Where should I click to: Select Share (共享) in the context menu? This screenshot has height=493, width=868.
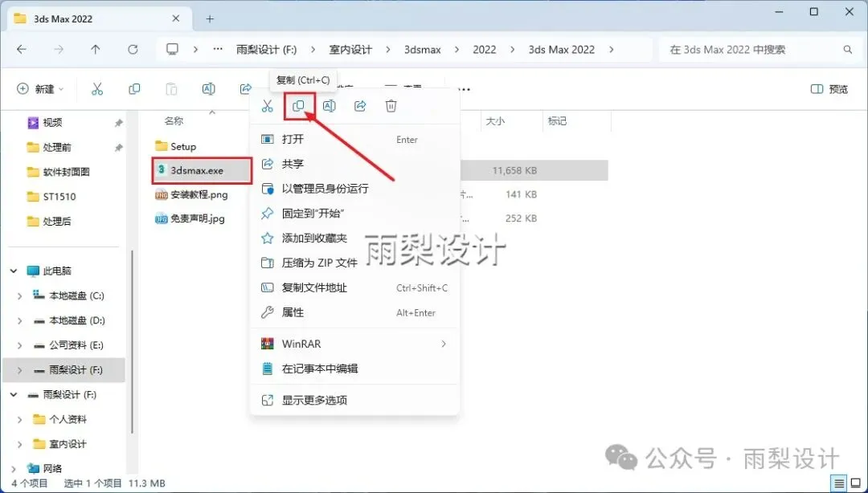click(354, 164)
